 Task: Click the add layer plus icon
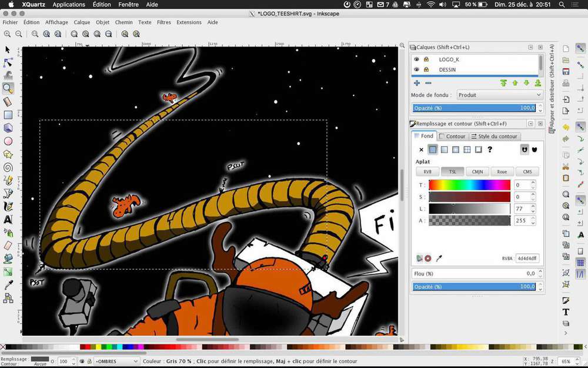point(417,84)
